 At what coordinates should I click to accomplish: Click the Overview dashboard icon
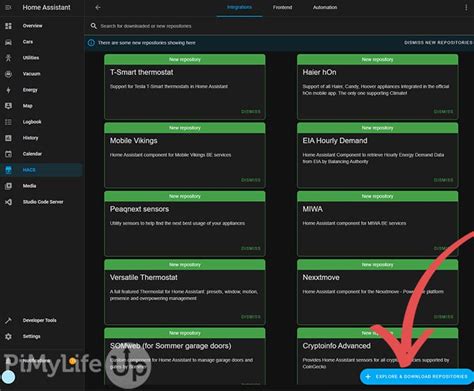tap(8, 26)
